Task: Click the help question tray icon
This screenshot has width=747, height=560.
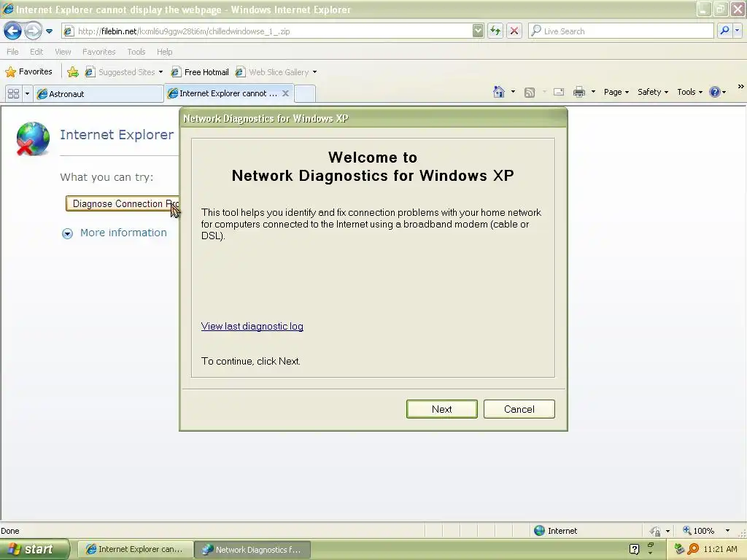Action: (634, 549)
